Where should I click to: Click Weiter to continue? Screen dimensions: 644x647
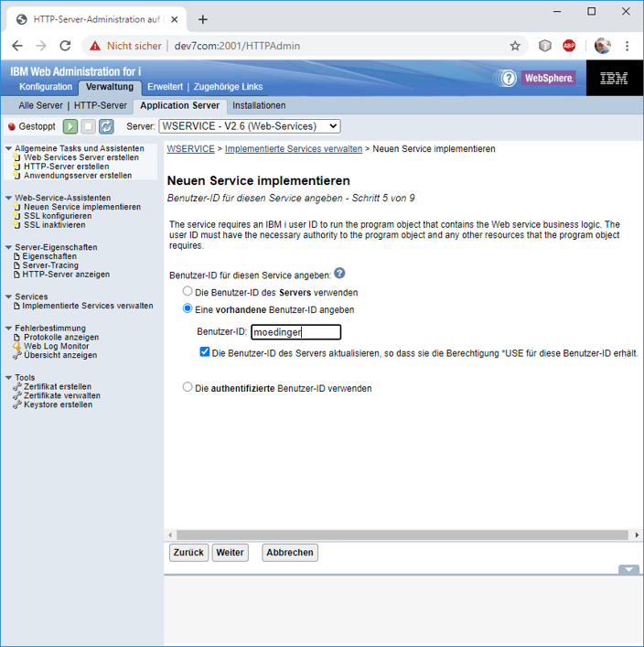pyautogui.click(x=230, y=553)
